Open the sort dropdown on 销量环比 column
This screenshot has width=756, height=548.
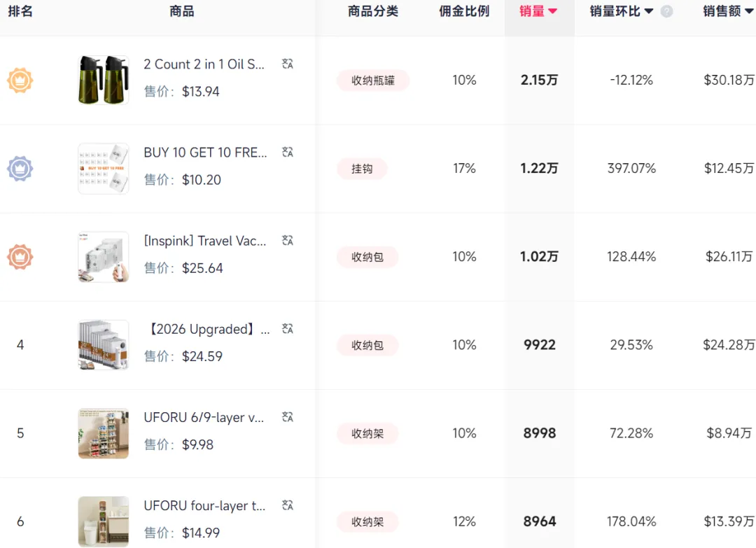647,11
